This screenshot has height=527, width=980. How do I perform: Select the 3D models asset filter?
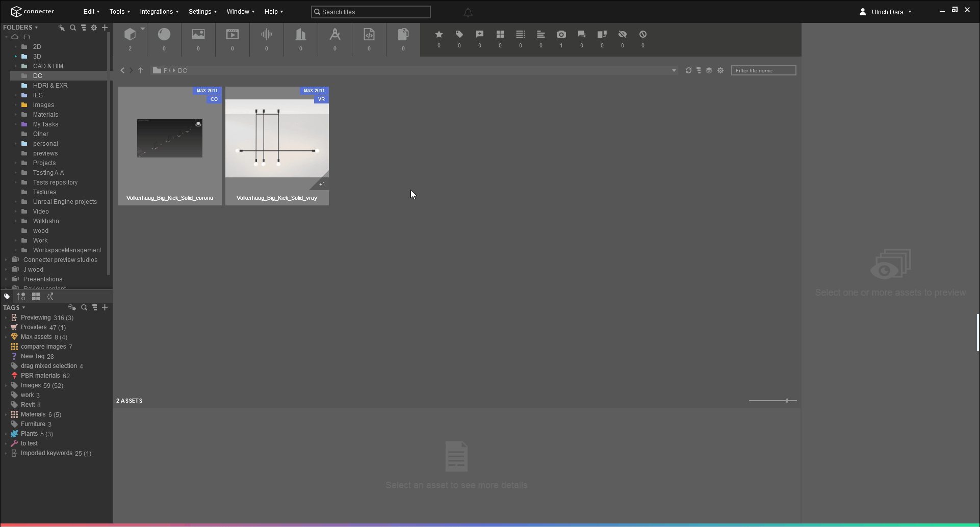(x=130, y=35)
